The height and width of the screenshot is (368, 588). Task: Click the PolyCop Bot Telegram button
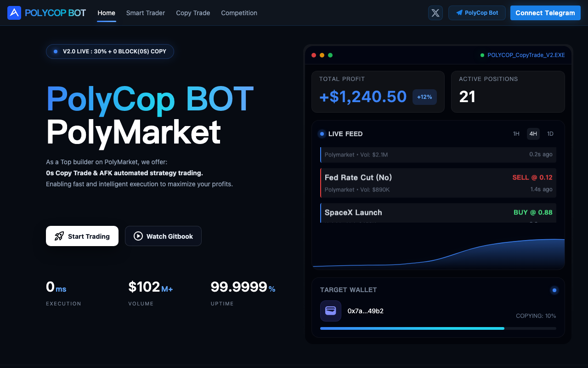pos(477,13)
